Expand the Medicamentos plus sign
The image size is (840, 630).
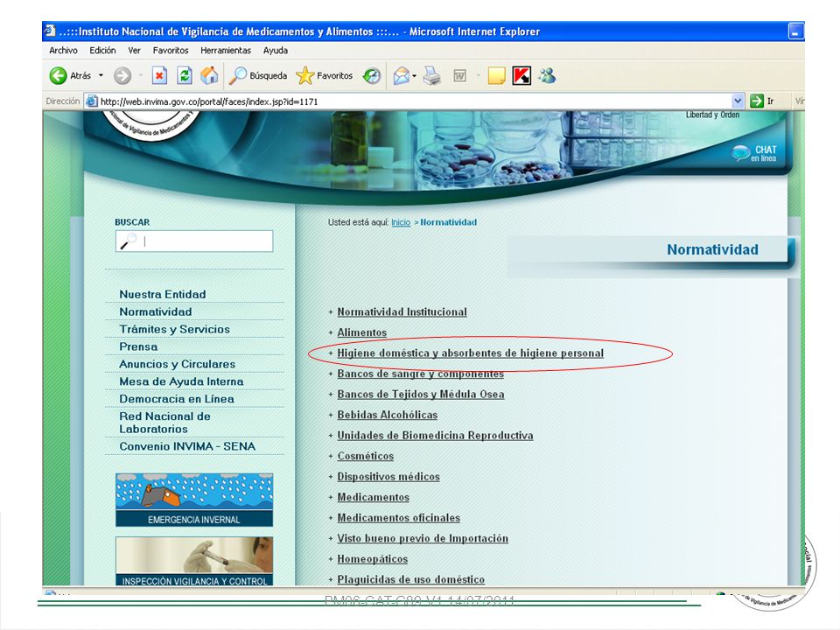[331, 497]
